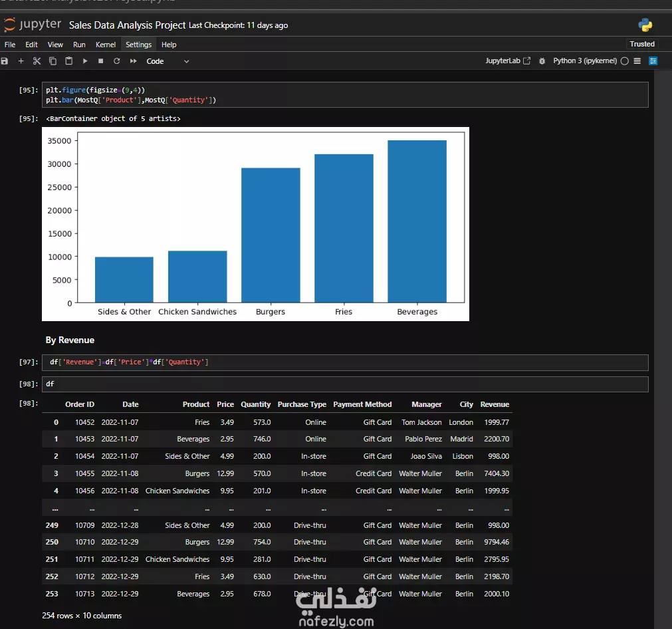Click the Madrid city cell

click(x=461, y=439)
